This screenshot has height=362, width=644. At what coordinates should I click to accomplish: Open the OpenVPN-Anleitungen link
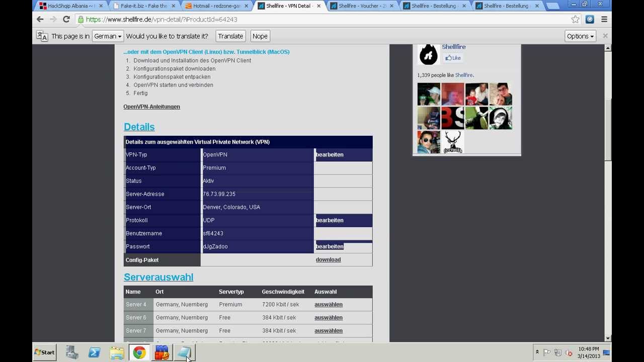[x=151, y=107]
